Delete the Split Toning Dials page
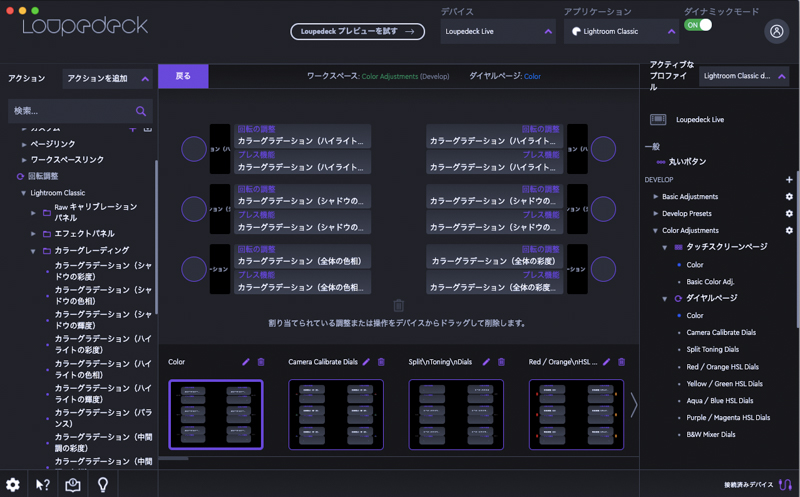Screen dimensions: 800x497 [501, 362]
